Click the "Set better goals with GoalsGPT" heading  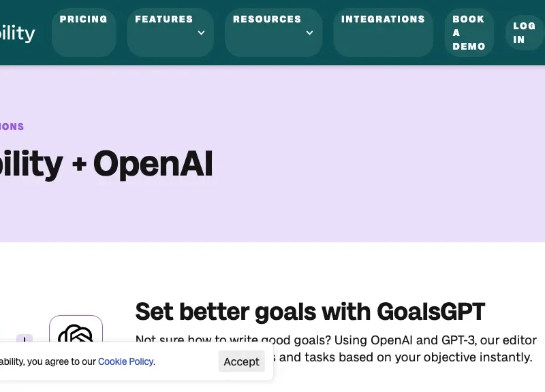[x=310, y=312]
